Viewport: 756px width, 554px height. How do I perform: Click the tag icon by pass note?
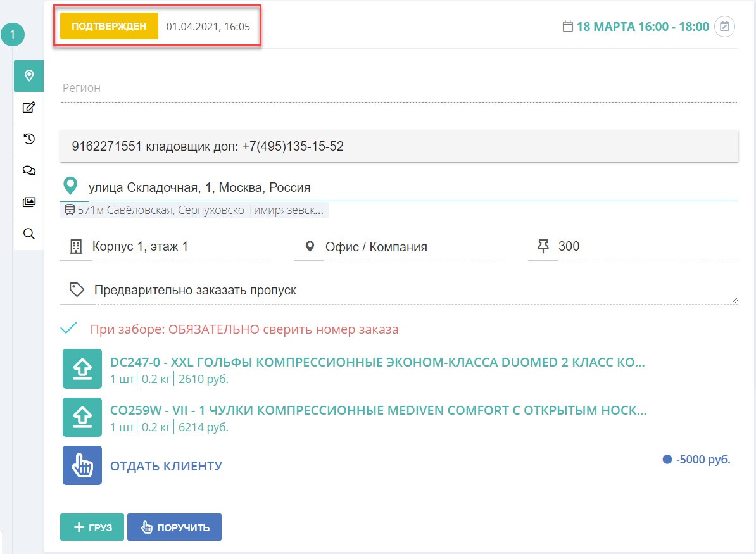coord(77,290)
